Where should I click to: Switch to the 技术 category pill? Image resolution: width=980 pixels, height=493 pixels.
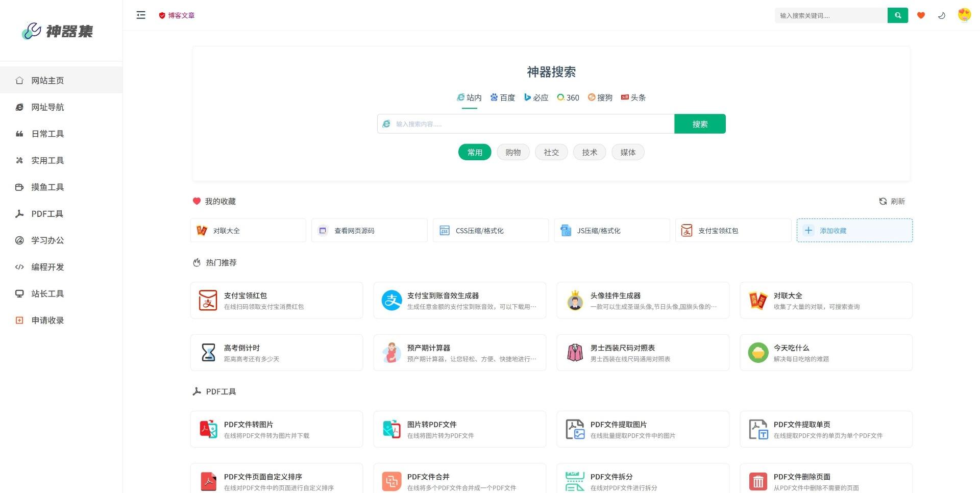[590, 152]
